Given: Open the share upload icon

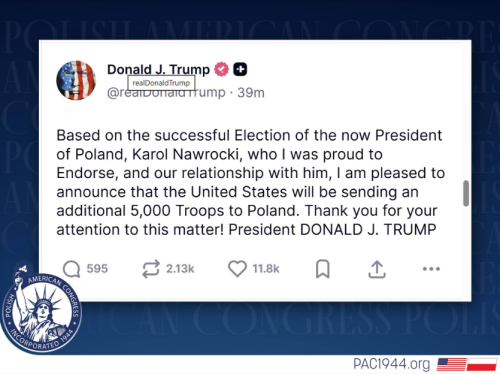Looking at the screenshot, I should [377, 269].
